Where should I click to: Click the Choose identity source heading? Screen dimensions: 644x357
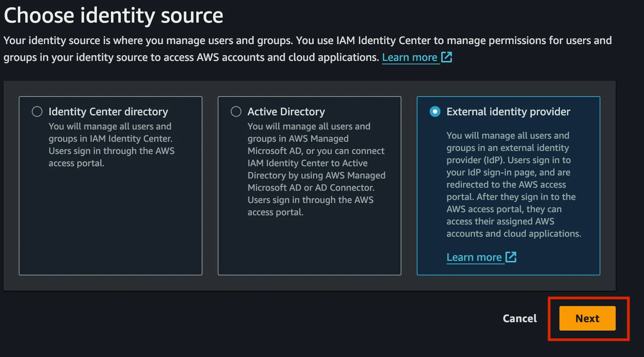coord(114,16)
